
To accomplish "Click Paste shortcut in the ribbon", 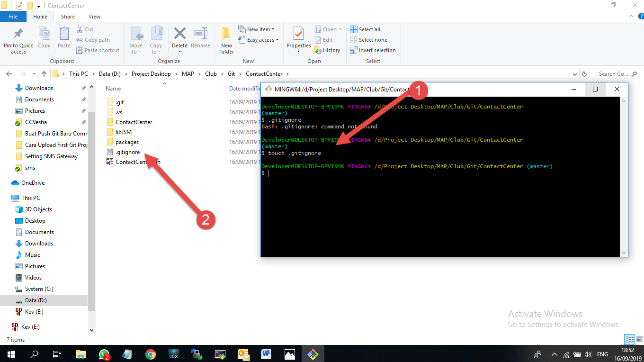I will tap(98, 50).
